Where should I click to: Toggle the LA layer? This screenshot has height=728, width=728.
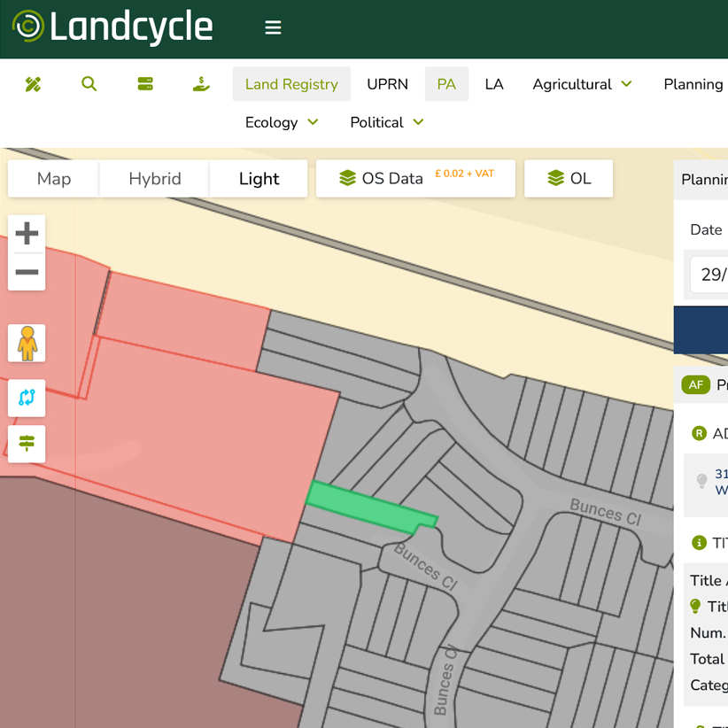point(494,84)
